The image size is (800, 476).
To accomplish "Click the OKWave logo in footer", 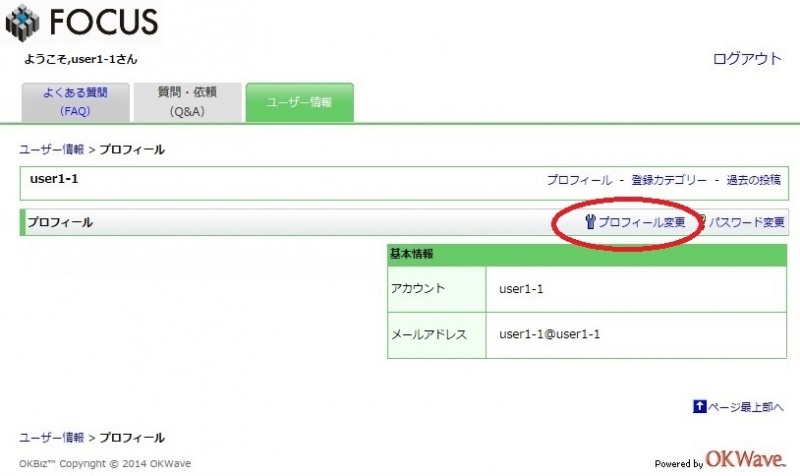I will pyautogui.click(x=745, y=459).
